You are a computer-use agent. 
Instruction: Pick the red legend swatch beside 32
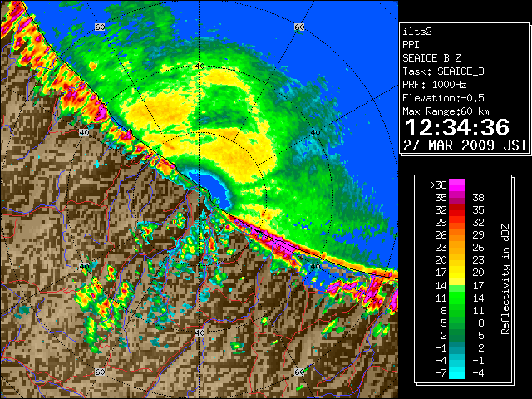coord(457,210)
